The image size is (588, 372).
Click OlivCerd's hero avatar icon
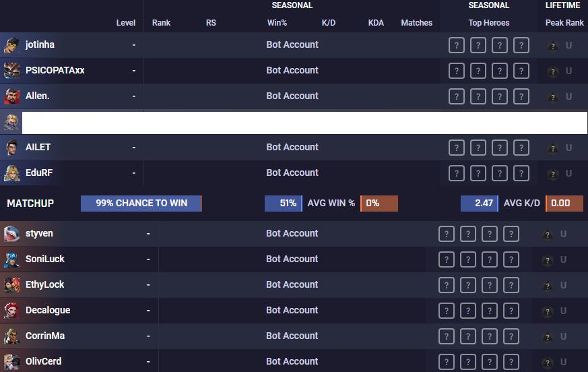tap(11, 361)
